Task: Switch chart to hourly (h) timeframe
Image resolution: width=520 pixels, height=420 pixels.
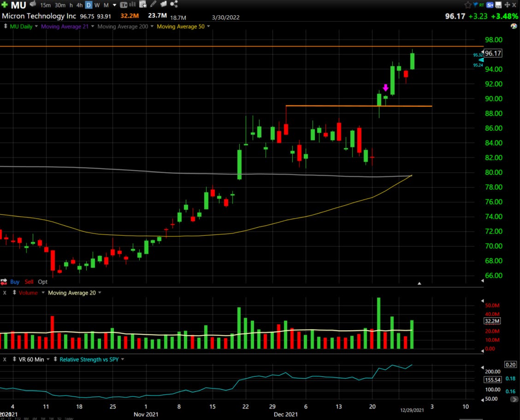Action: pos(71,5)
